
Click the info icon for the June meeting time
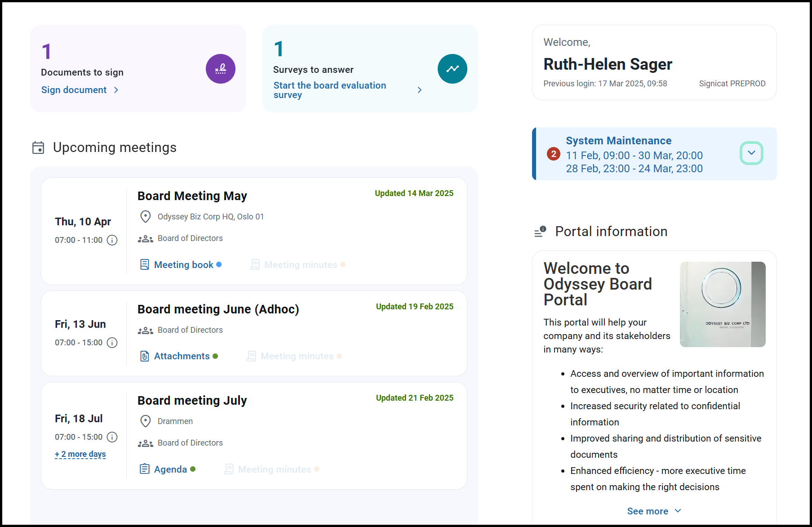(112, 342)
